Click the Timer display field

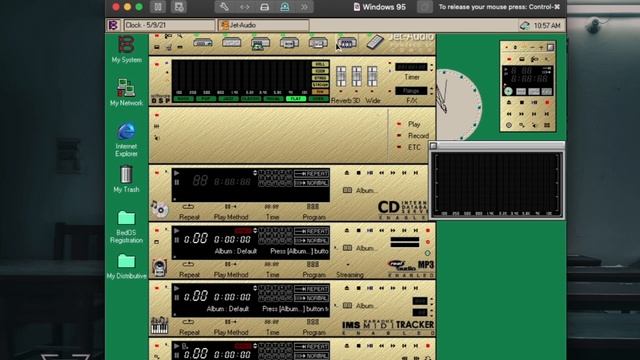411,67
